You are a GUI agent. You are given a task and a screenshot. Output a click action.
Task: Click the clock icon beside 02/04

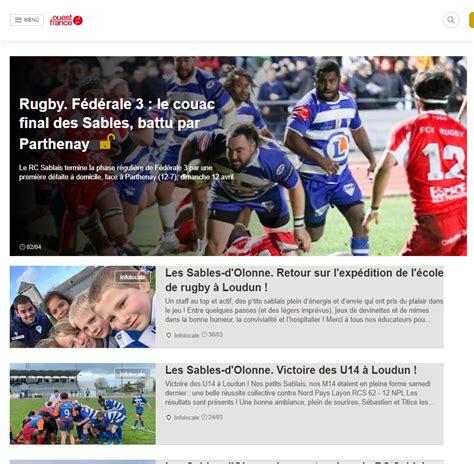(22, 247)
